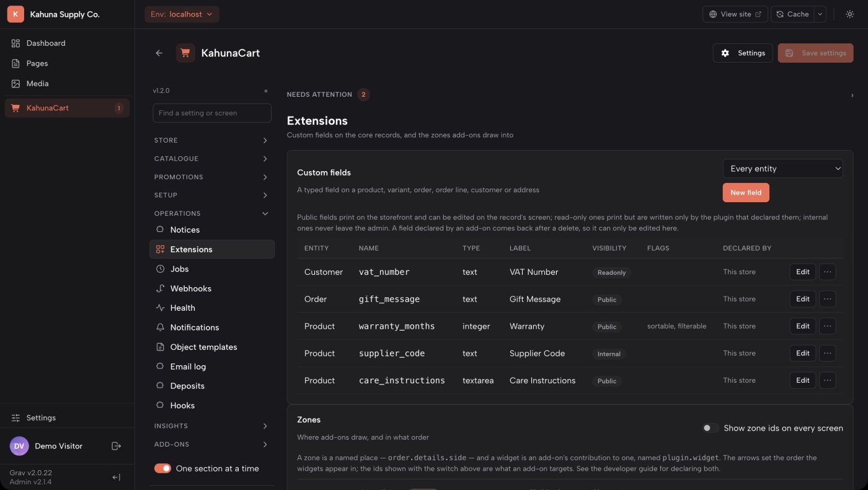Viewport: 868px width, 490px height.
Task: Edit the vat_number field
Action: [x=803, y=272]
